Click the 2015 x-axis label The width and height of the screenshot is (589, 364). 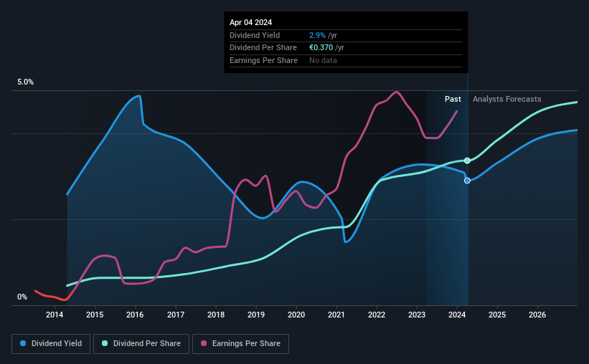point(95,315)
